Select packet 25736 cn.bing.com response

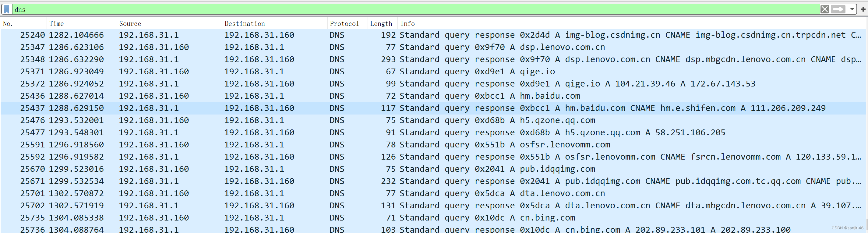[433, 229]
